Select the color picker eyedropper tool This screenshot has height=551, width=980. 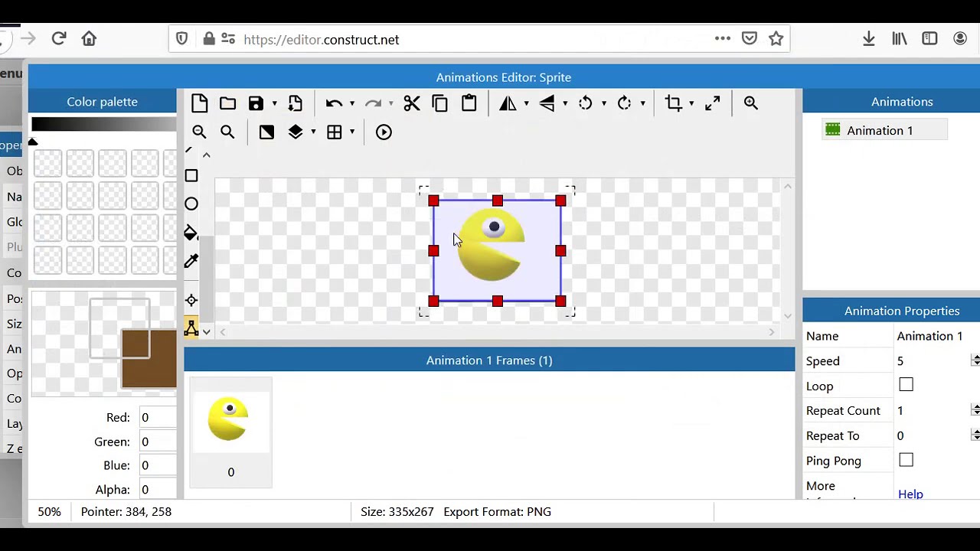pyautogui.click(x=191, y=262)
